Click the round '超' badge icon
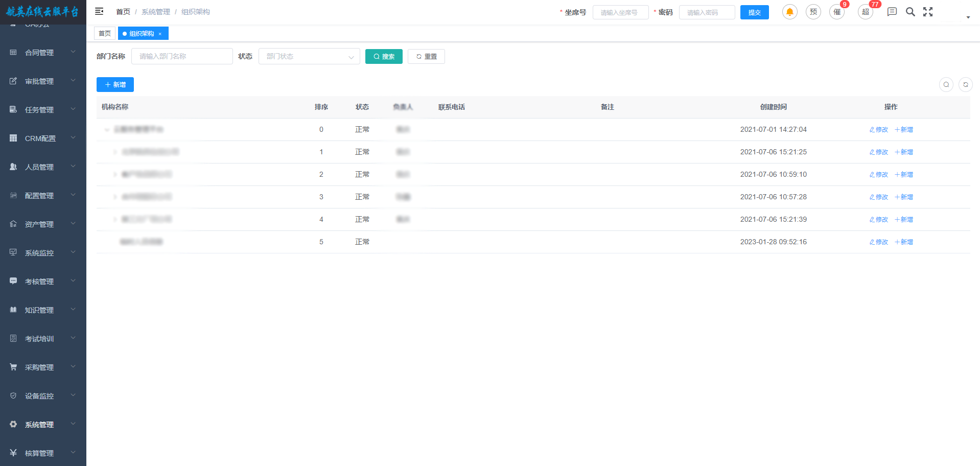 coord(865,12)
